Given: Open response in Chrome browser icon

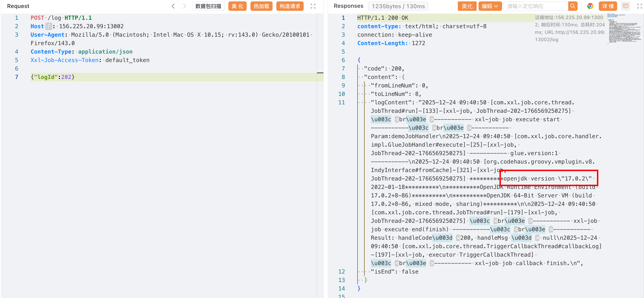Looking at the screenshot, I should coord(590,6).
